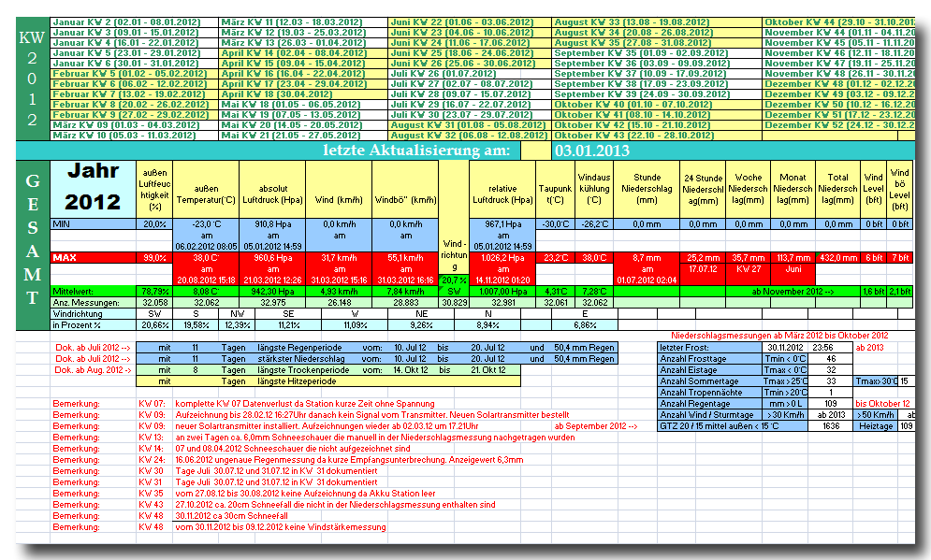Viewport: 931px width, 560px height.
Task: Select the red MAX row label
Action: (94, 258)
